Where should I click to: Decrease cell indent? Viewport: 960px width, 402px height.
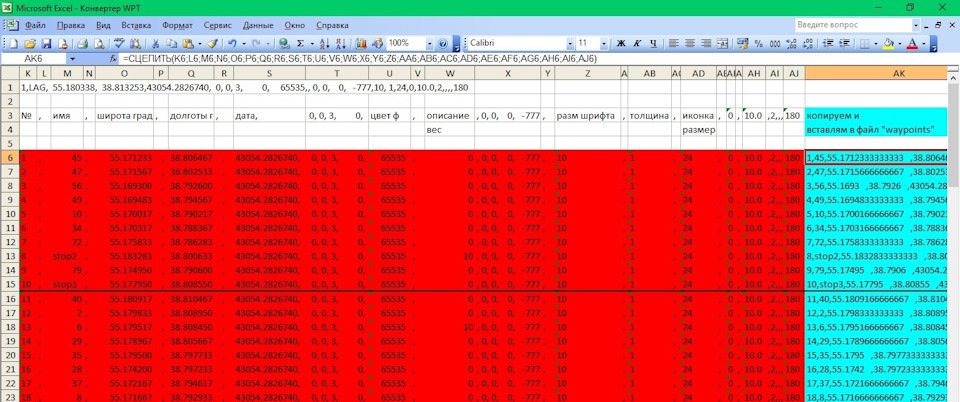(828, 43)
